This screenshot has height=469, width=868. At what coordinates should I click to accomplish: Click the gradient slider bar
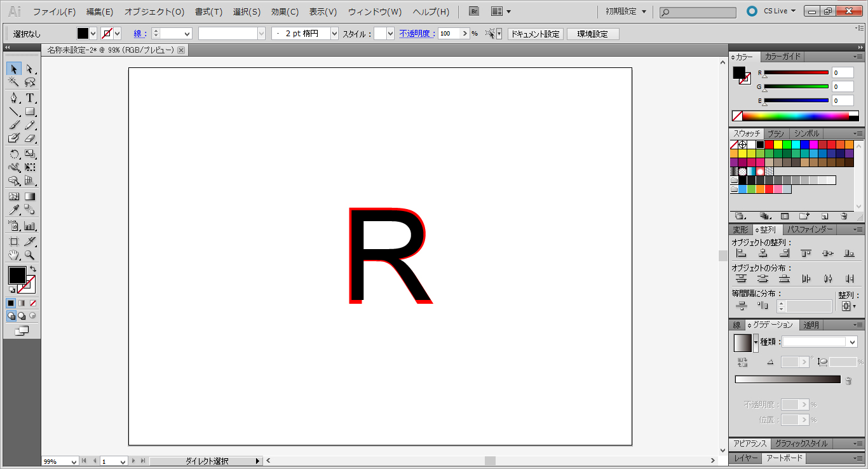(788, 379)
